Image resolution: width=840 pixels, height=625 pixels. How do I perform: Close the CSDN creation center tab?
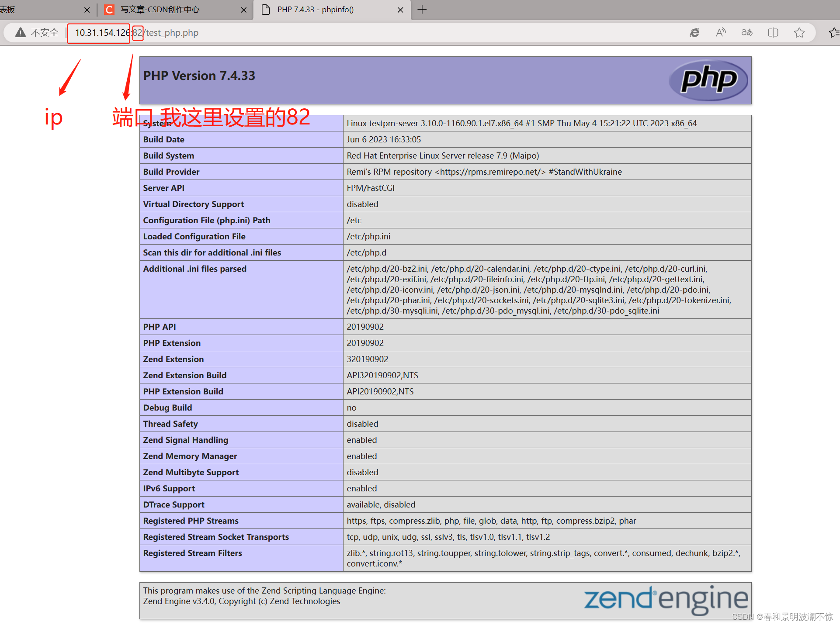[244, 10]
